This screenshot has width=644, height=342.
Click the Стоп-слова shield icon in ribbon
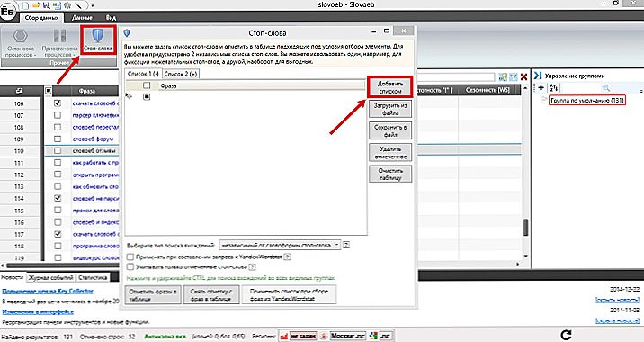[x=97, y=36]
